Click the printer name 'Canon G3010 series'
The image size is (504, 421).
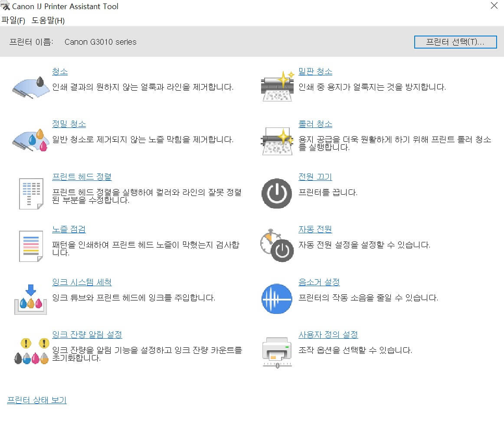point(100,42)
